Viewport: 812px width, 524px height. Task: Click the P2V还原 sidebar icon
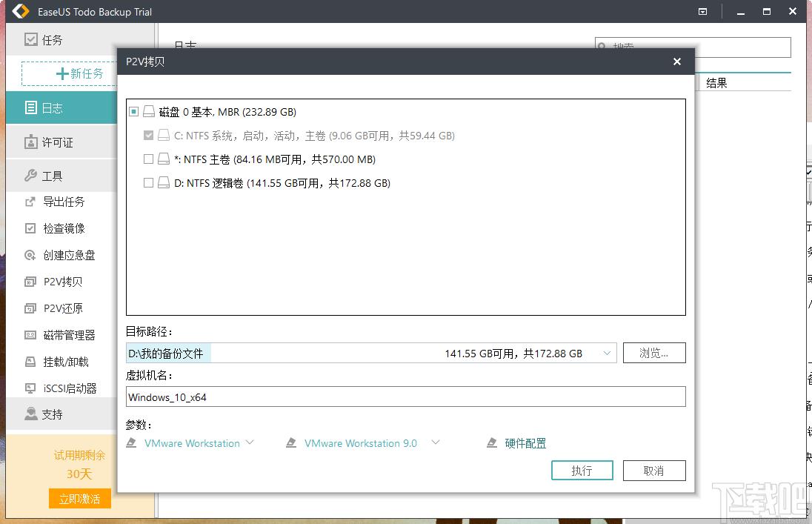(30, 308)
